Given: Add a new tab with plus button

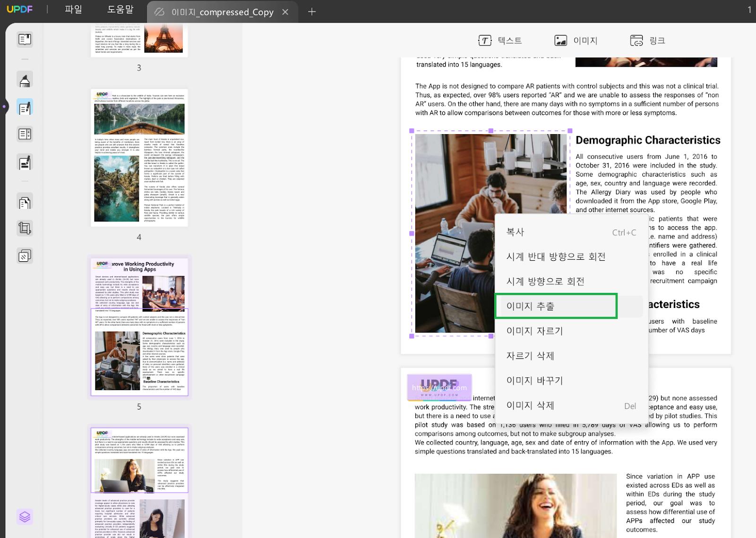Looking at the screenshot, I should click(x=312, y=12).
